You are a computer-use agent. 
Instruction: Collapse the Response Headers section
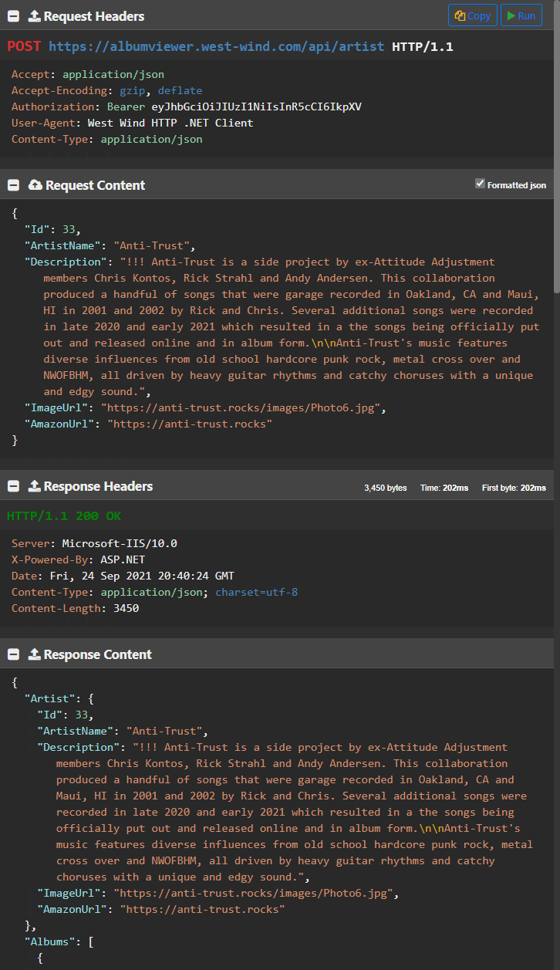13,486
